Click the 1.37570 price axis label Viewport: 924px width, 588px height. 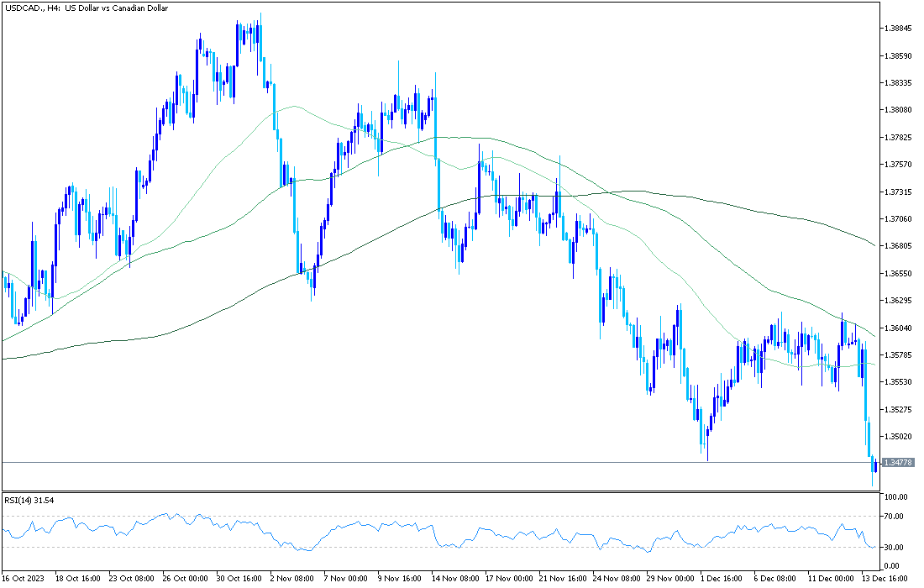pyautogui.click(x=899, y=165)
